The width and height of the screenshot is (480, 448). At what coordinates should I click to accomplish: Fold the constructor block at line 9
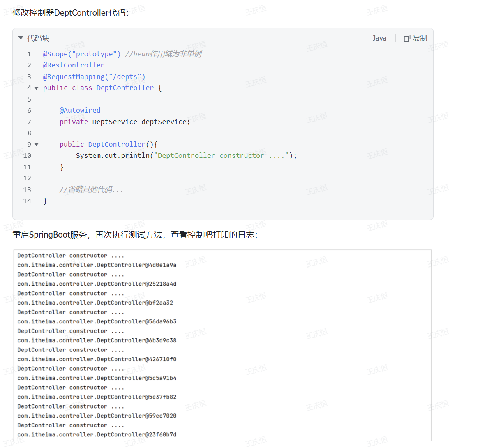(x=37, y=145)
